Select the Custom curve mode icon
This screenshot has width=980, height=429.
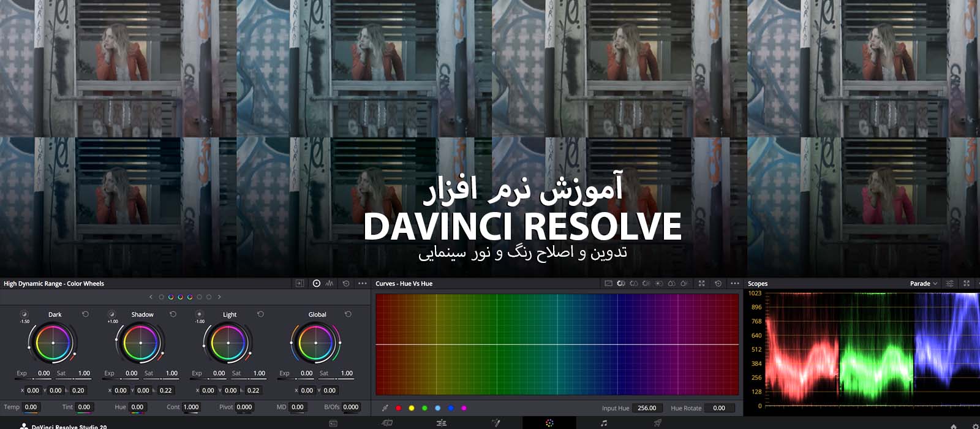608,284
